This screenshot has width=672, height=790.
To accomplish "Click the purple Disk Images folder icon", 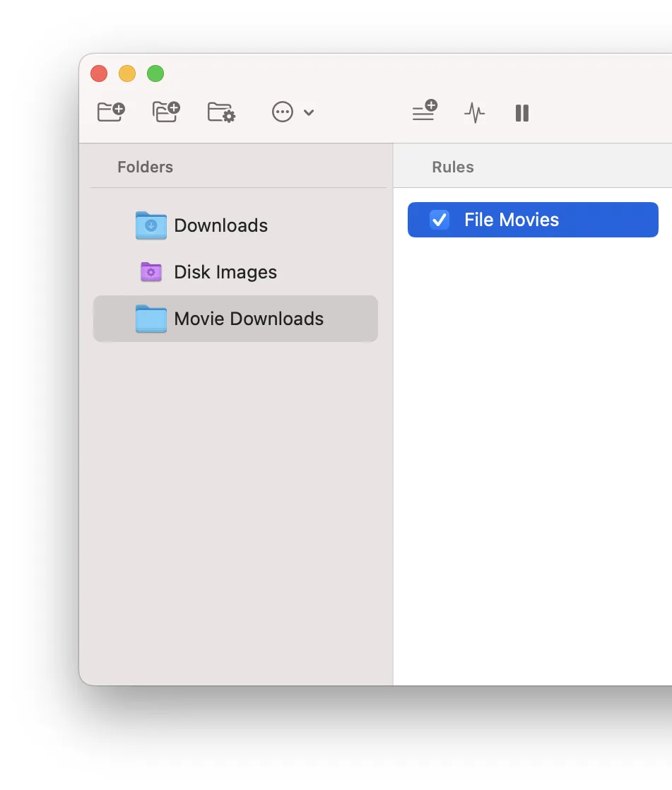I will point(151,272).
